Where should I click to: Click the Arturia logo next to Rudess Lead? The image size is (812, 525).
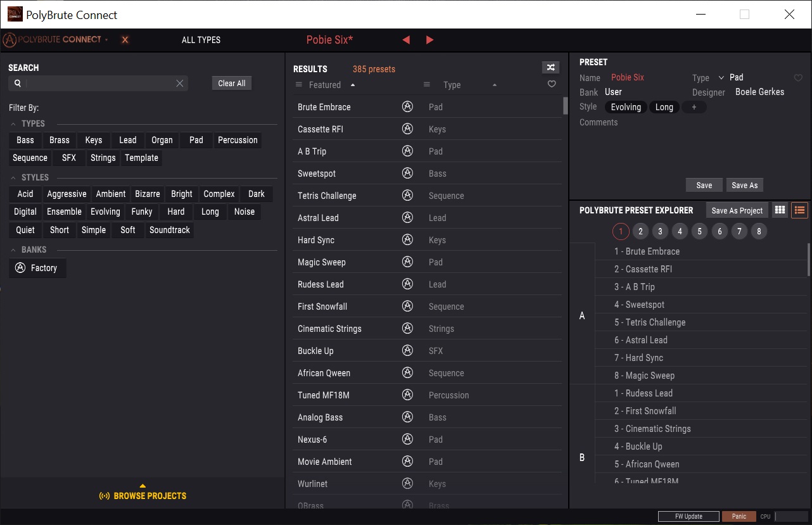[x=407, y=284]
